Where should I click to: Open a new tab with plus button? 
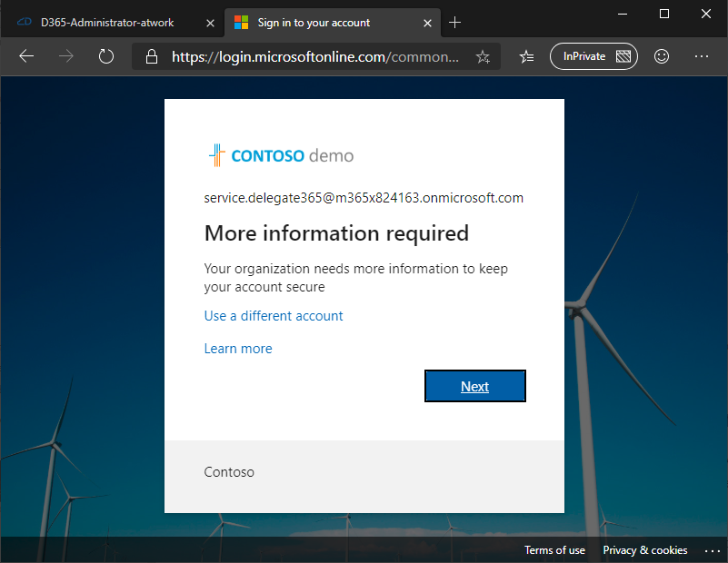[455, 22]
